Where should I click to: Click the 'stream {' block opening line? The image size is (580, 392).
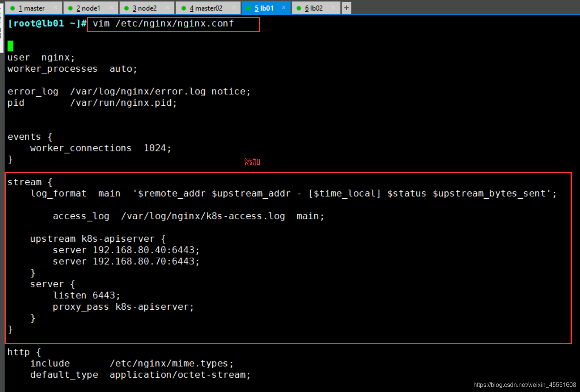(x=30, y=182)
